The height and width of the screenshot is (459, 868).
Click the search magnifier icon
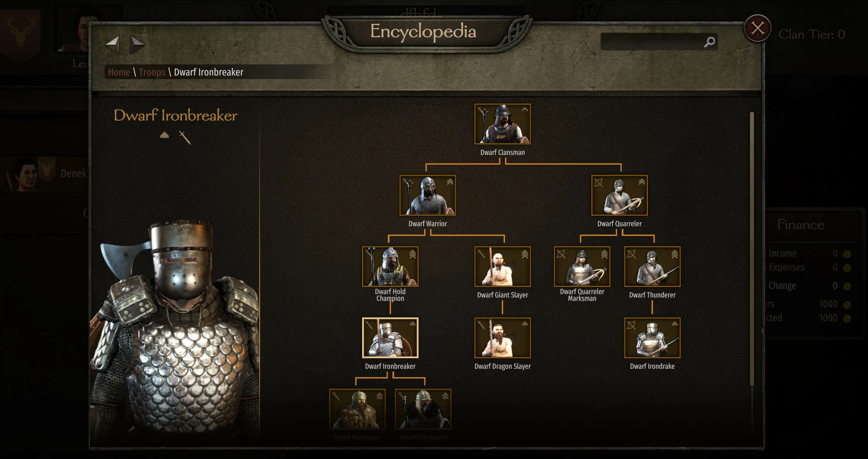pos(709,42)
